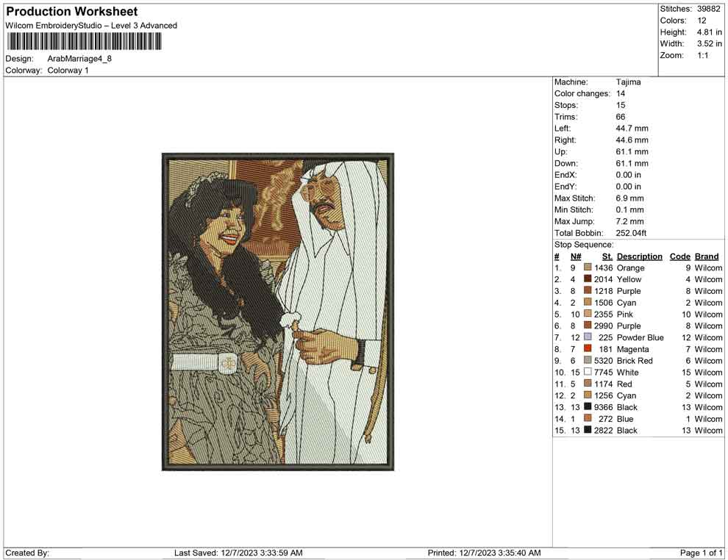
Task: Click the barcode under the title
Action: pyautogui.click(x=84, y=41)
